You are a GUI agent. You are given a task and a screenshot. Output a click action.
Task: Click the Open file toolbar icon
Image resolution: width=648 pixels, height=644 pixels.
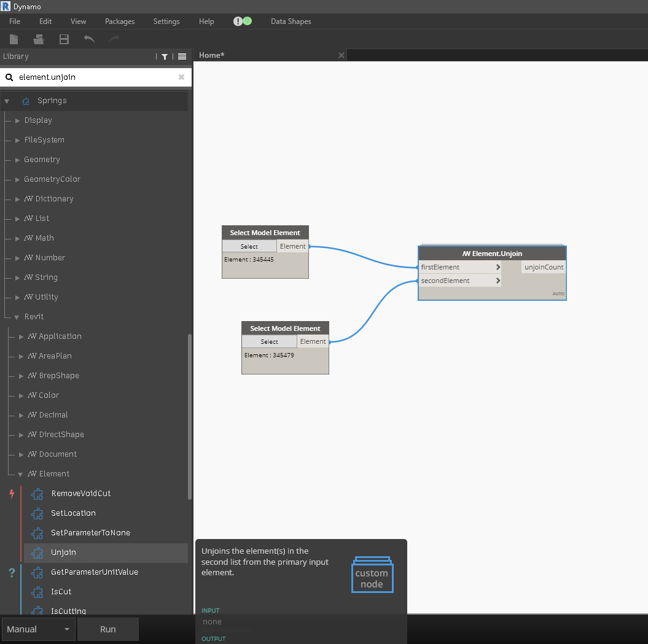pos(39,39)
